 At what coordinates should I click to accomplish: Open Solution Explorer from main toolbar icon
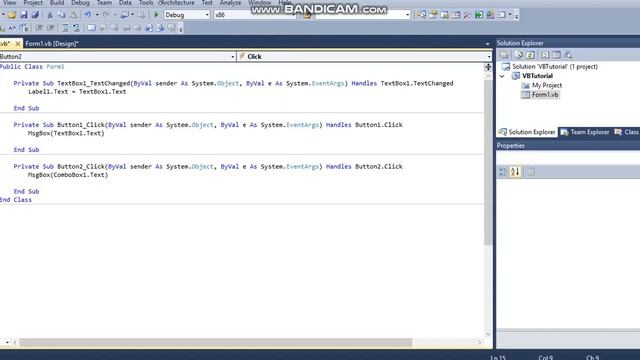[x=421, y=15]
